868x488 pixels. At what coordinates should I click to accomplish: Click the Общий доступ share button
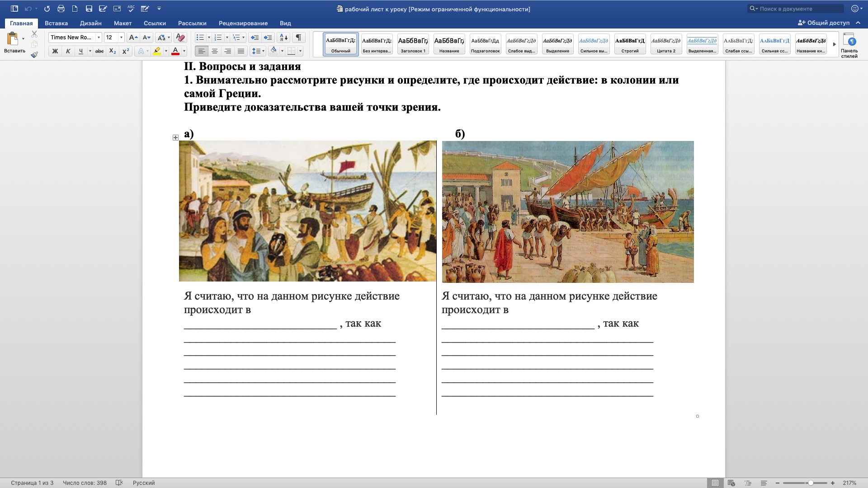(824, 23)
